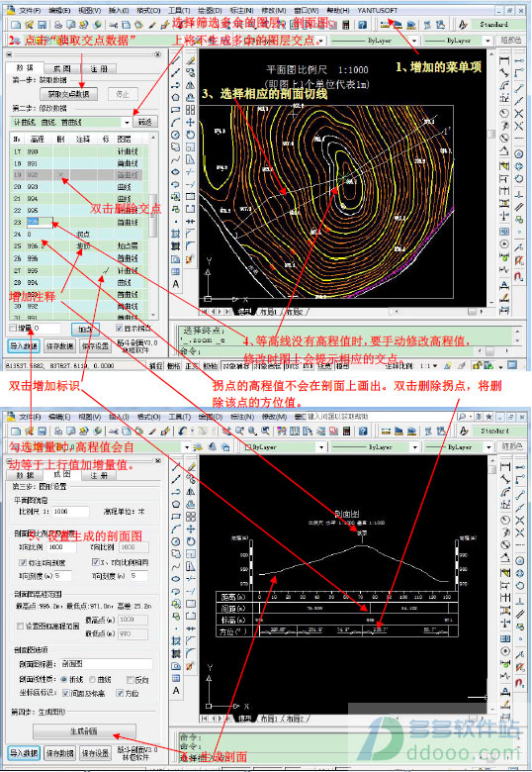Select Polygon tool in top window draw toolbar
The height and width of the screenshot is (772, 532).
[x=176, y=97]
